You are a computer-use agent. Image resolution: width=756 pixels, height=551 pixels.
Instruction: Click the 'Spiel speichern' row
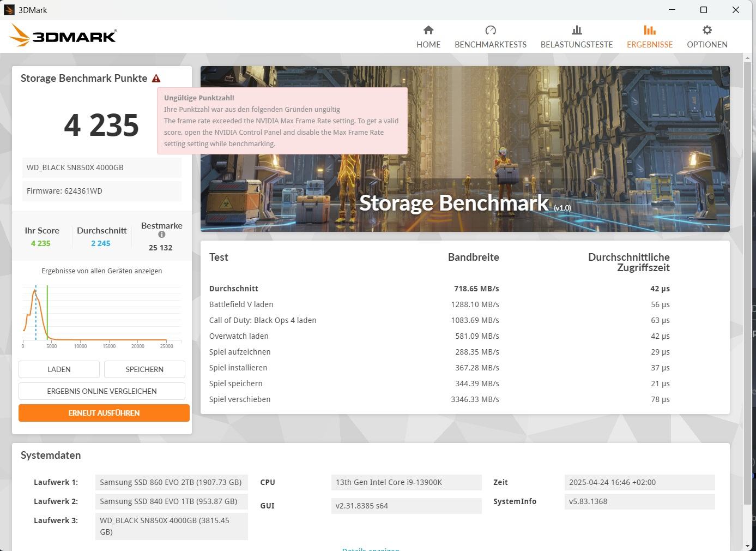click(x=439, y=384)
